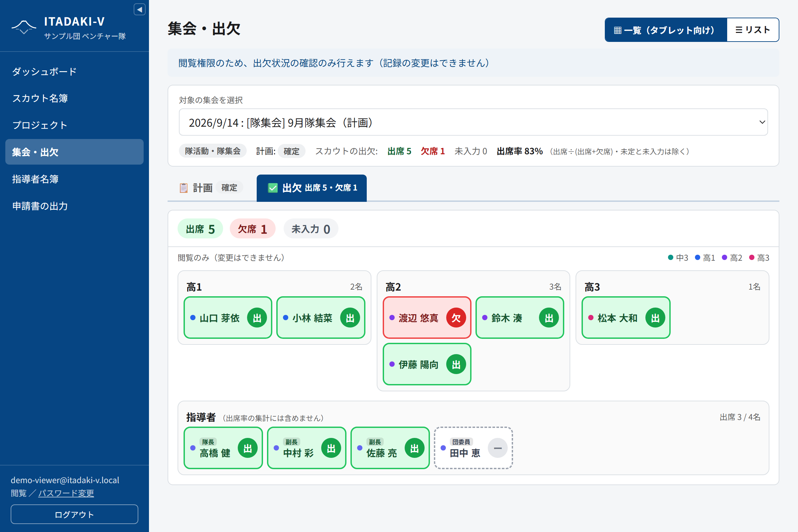Click the 出席率 83% text
Image resolution: width=798 pixels, height=532 pixels.
coord(519,151)
